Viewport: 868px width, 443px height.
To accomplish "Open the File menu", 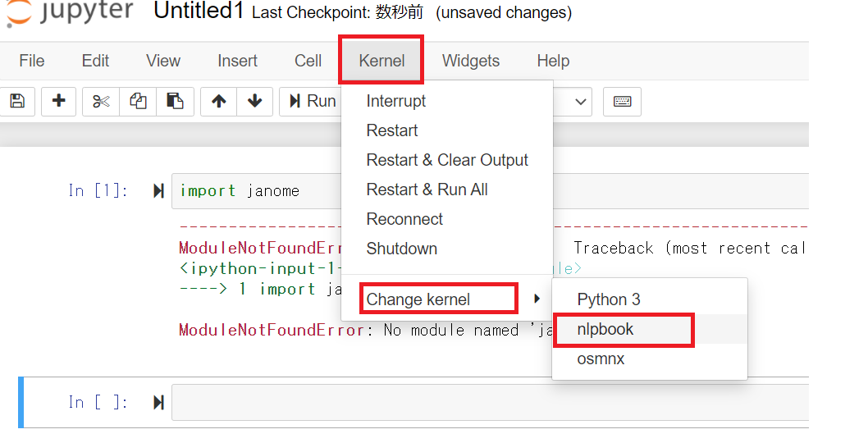I will click(31, 61).
